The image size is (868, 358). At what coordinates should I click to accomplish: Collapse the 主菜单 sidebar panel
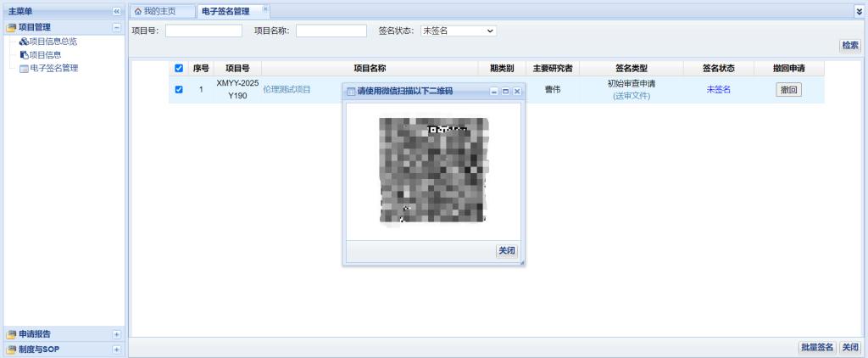117,11
